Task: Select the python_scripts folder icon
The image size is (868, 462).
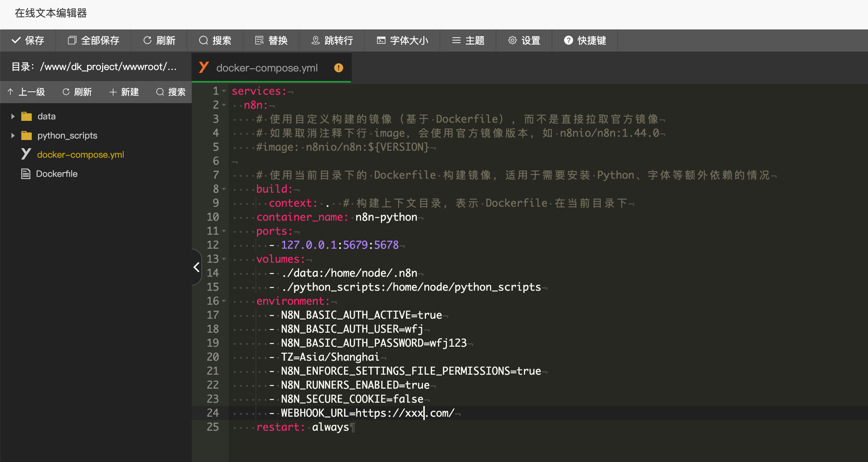Action: pyautogui.click(x=27, y=136)
